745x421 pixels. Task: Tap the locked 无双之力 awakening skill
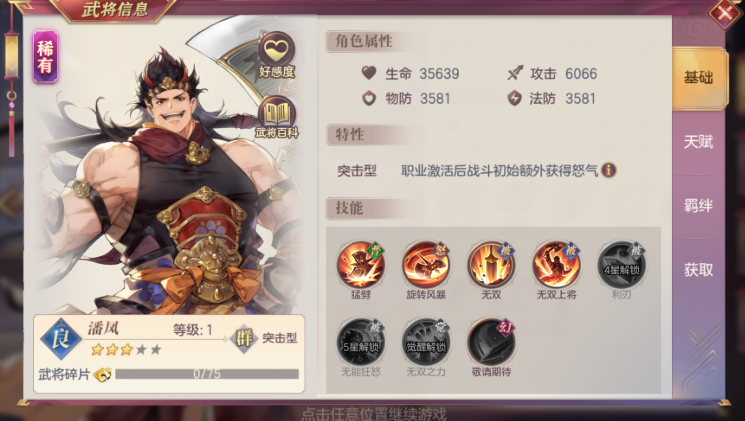click(426, 342)
